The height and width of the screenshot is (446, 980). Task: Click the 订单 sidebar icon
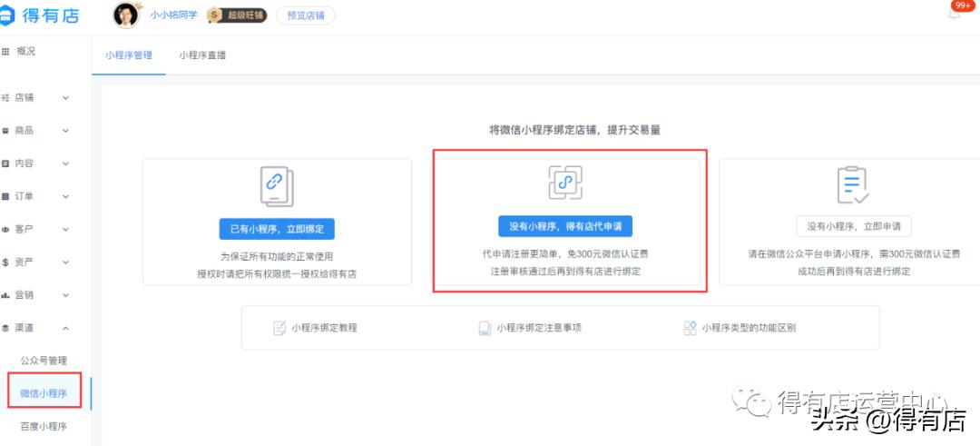point(5,196)
